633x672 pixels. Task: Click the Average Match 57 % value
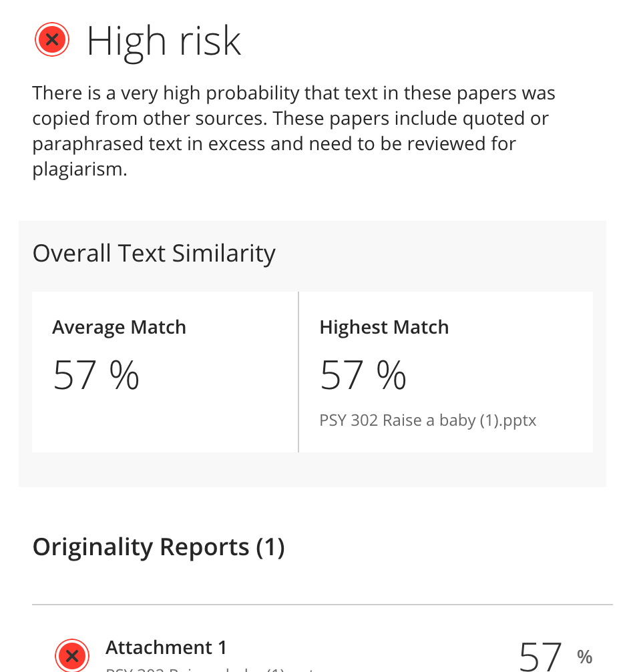[x=95, y=375]
